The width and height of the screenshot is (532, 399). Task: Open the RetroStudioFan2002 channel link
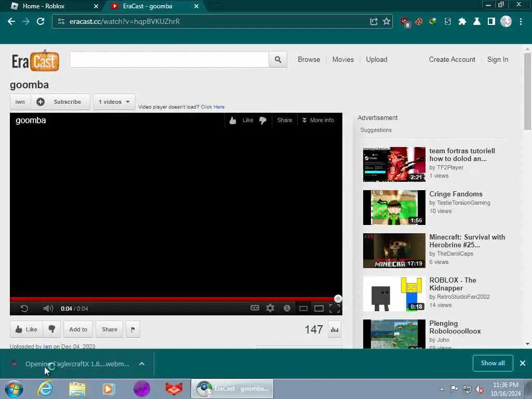tap(463, 297)
